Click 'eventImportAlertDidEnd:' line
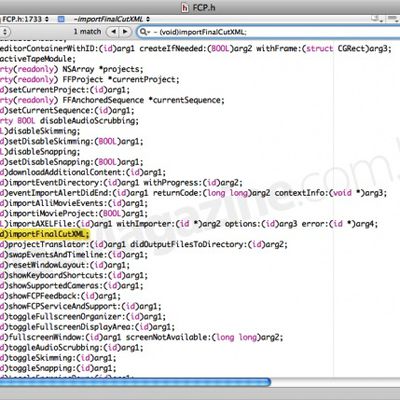 [x=193, y=193]
